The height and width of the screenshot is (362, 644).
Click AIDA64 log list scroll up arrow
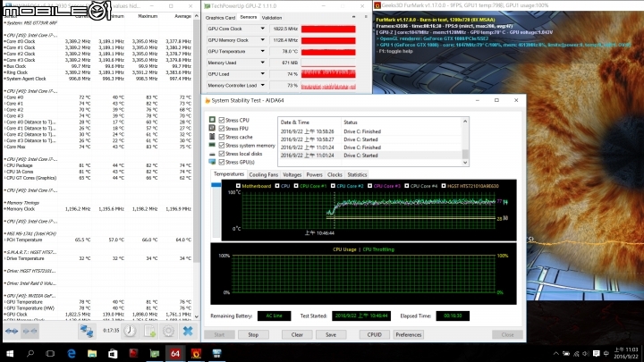(465, 122)
